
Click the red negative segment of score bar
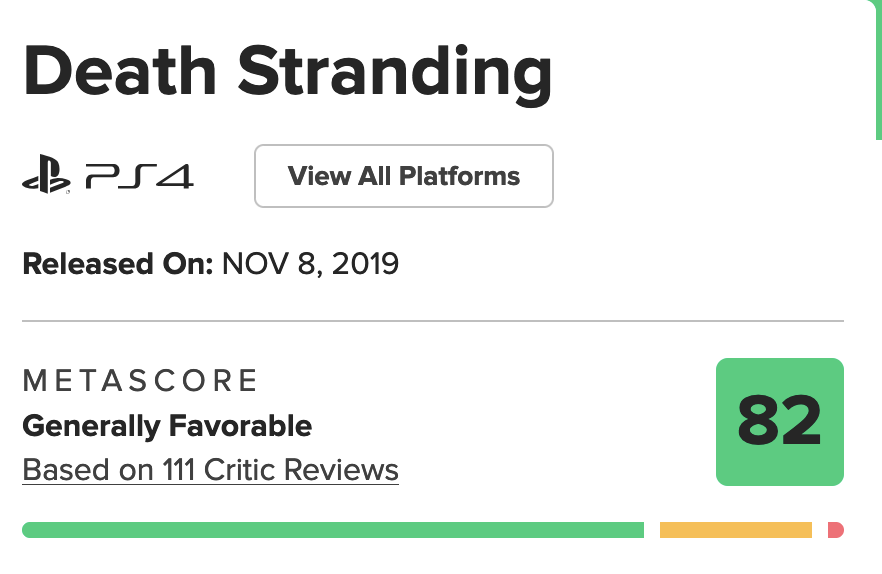click(x=836, y=529)
